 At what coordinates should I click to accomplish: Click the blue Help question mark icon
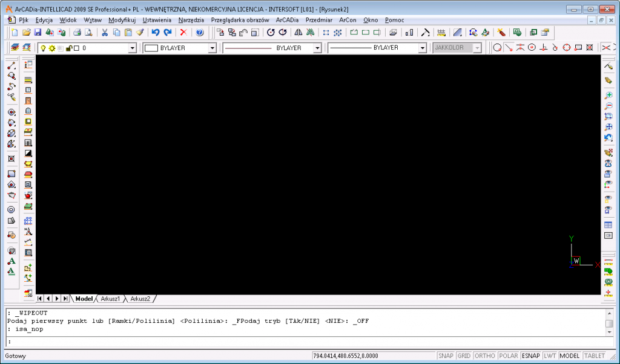point(199,32)
